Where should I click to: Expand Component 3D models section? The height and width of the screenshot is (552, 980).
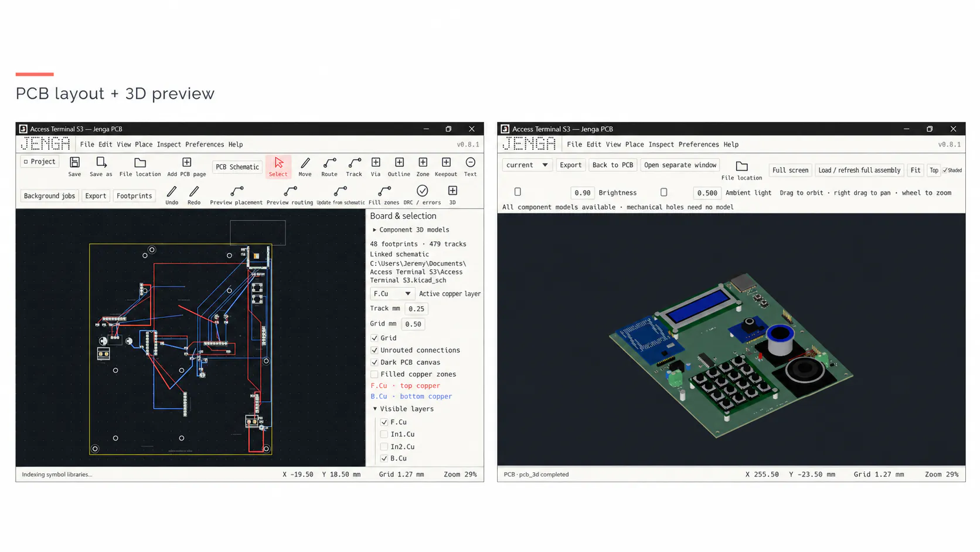point(375,230)
